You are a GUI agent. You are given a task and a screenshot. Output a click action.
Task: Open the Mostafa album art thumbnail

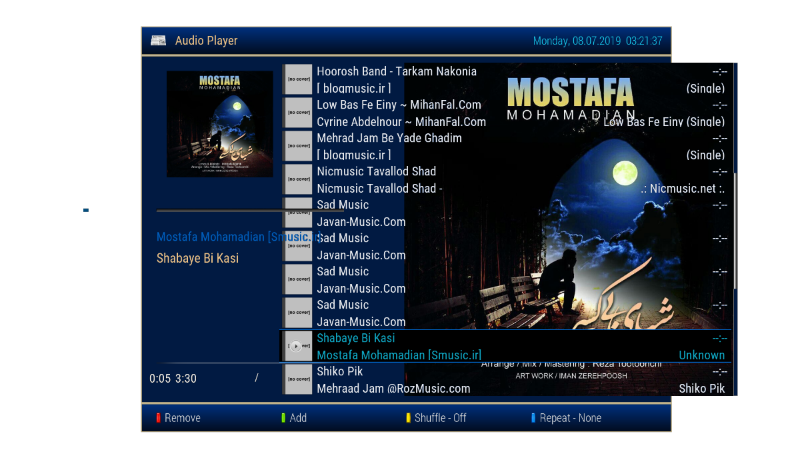[220, 124]
